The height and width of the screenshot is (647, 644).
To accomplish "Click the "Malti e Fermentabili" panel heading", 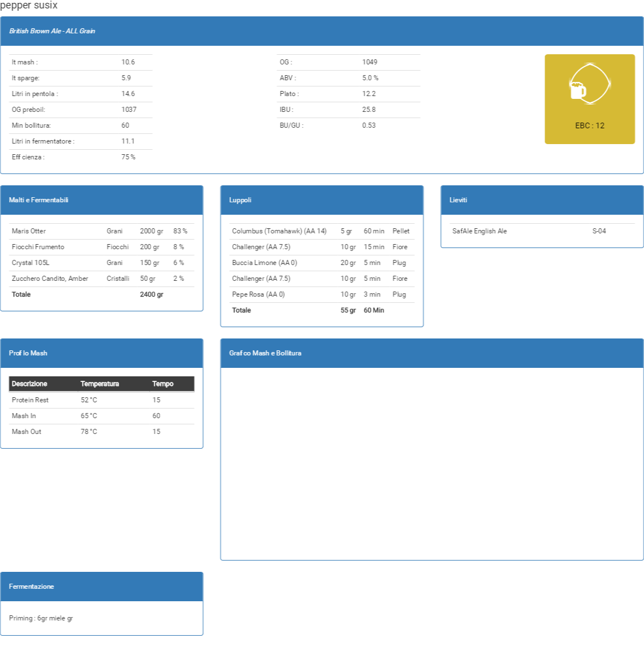I will 39,200.
